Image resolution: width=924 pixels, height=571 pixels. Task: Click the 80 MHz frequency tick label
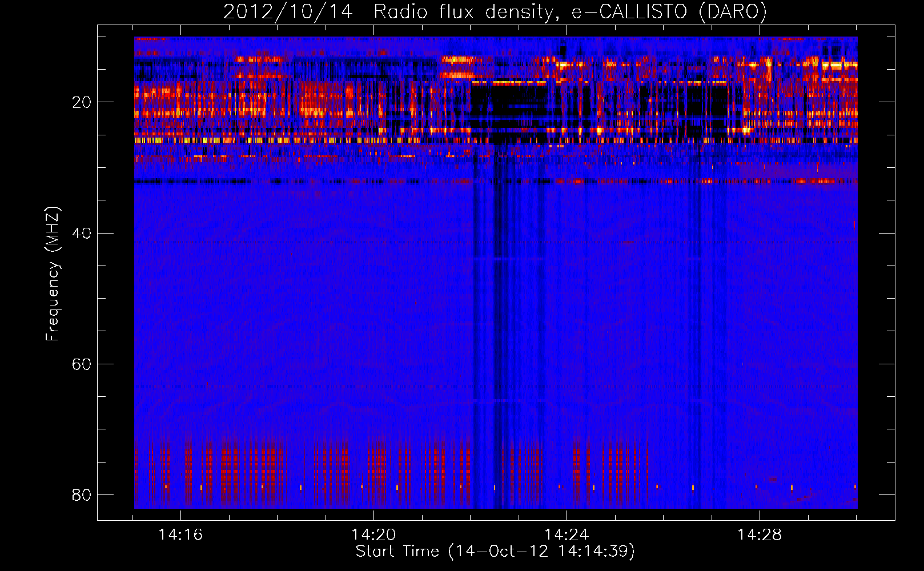[82, 495]
